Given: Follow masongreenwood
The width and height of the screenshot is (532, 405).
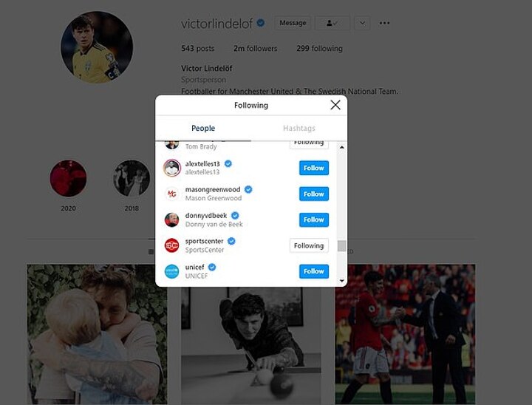Looking at the screenshot, I should coord(314,194).
